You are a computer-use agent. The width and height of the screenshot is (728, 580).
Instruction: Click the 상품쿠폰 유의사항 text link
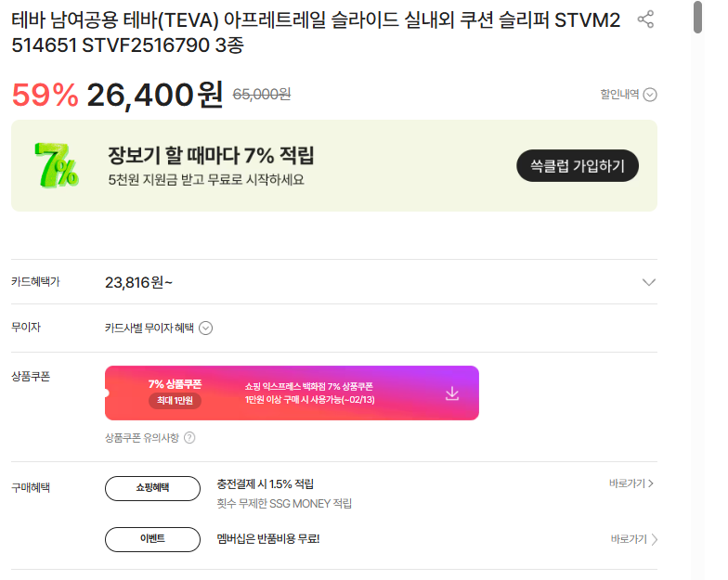(143, 438)
